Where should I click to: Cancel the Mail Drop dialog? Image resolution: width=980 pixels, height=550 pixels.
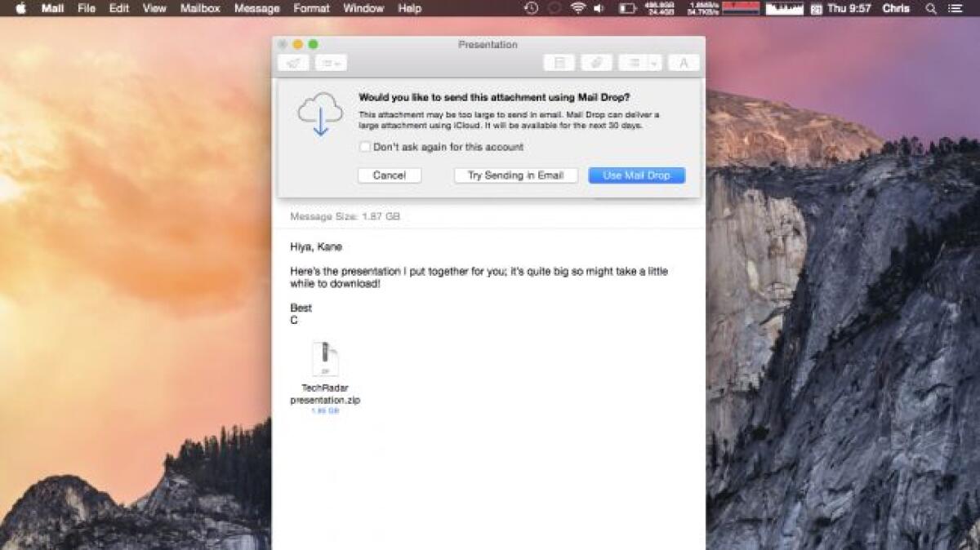pyautogui.click(x=390, y=175)
